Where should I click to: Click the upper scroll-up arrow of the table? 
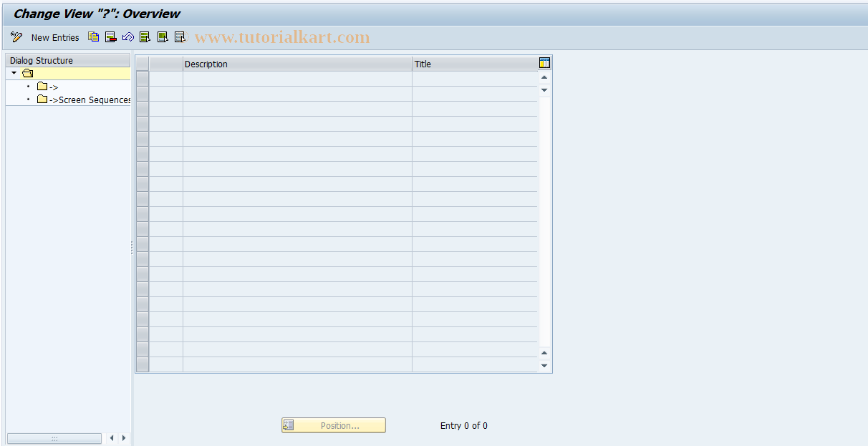[544, 77]
